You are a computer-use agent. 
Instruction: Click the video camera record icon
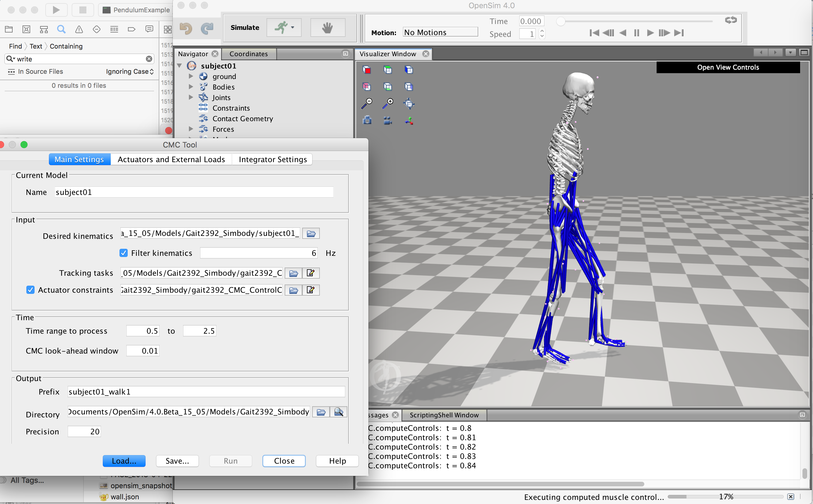[387, 120]
